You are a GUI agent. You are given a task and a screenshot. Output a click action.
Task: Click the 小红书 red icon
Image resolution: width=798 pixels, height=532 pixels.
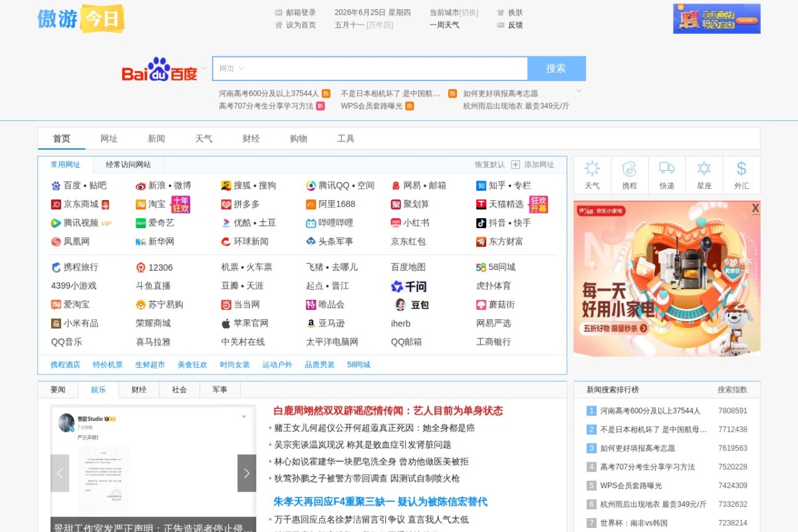click(396, 223)
